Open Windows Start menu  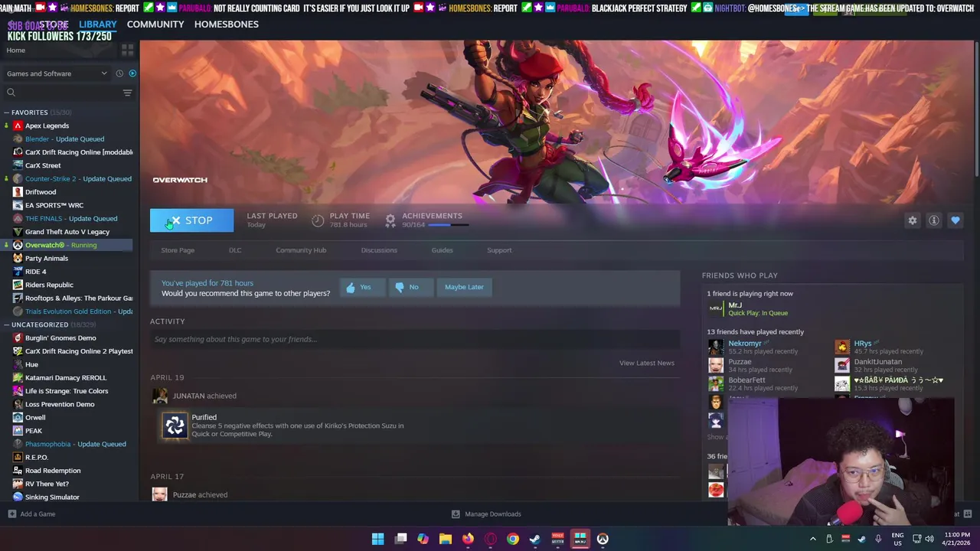pos(378,539)
